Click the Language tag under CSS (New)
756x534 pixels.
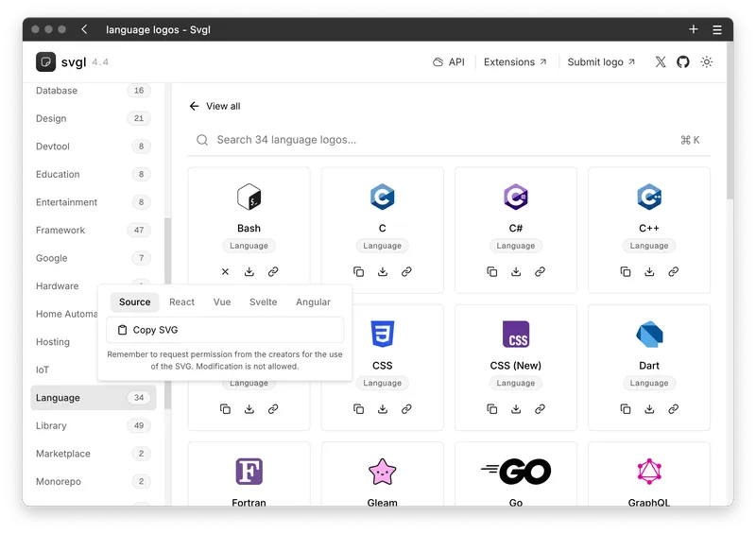pyautogui.click(x=516, y=383)
